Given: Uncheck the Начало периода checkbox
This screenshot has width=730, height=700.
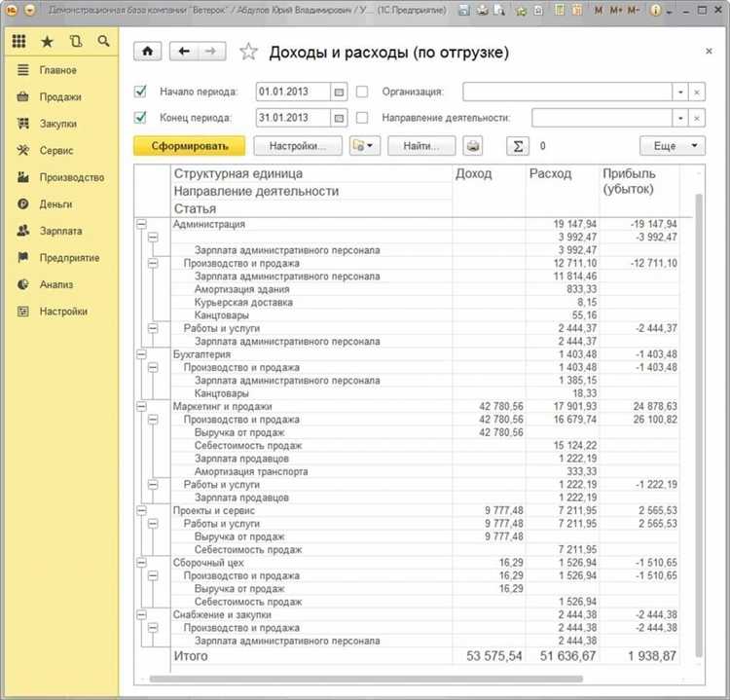Looking at the screenshot, I should pos(140,91).
